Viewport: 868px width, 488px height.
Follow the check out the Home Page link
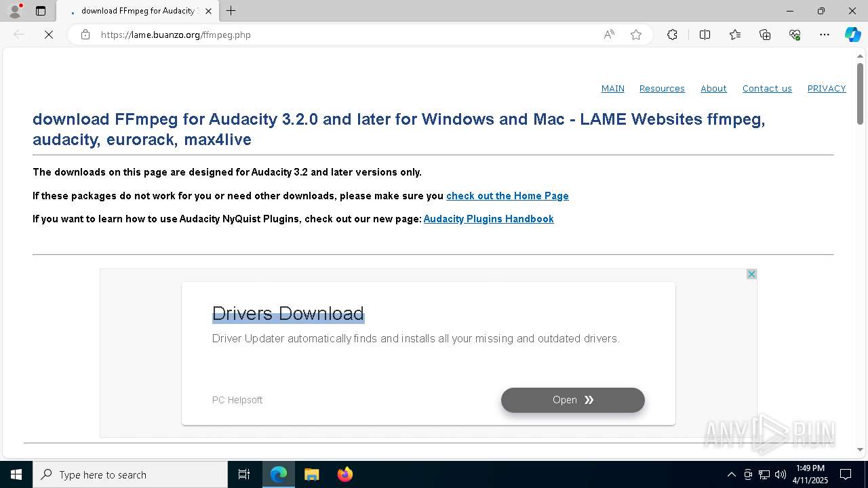[507, 196]
